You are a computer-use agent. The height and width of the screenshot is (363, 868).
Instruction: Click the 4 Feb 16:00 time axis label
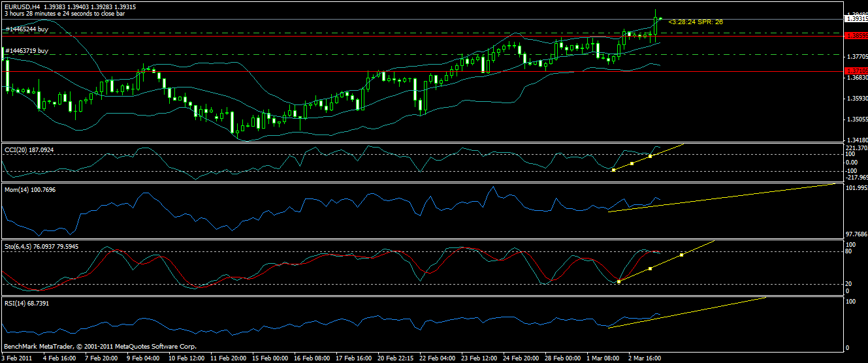pos(59,358)
